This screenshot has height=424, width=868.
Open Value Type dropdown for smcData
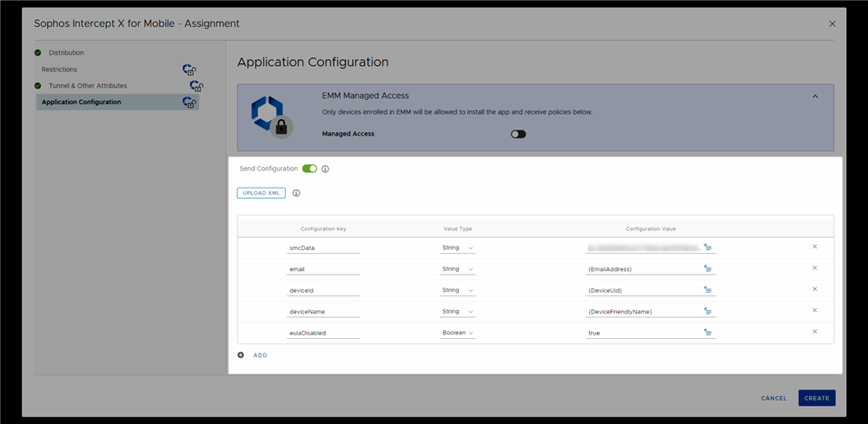pos(458,248)
